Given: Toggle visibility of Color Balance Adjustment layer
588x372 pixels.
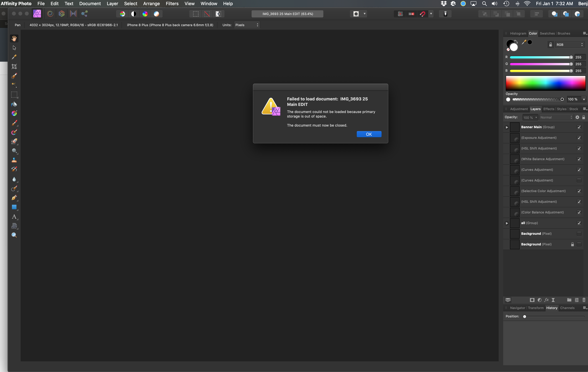Looking at the screenshot, I should tap(579, 212).
